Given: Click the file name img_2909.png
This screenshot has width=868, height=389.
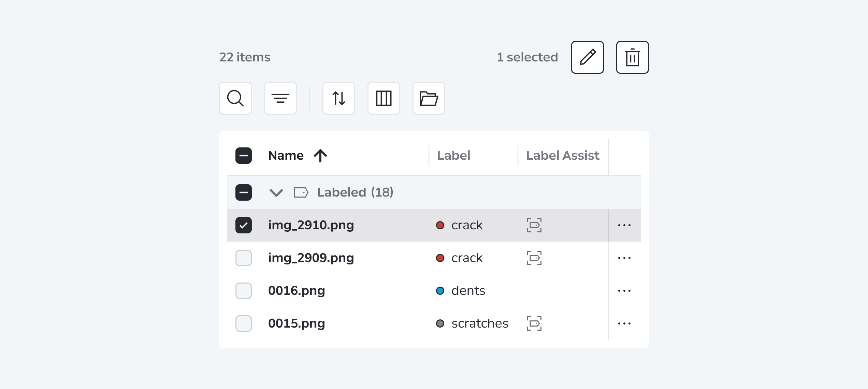Looking at the screenshot, I should pyautogui.click(x=311, y=258).
